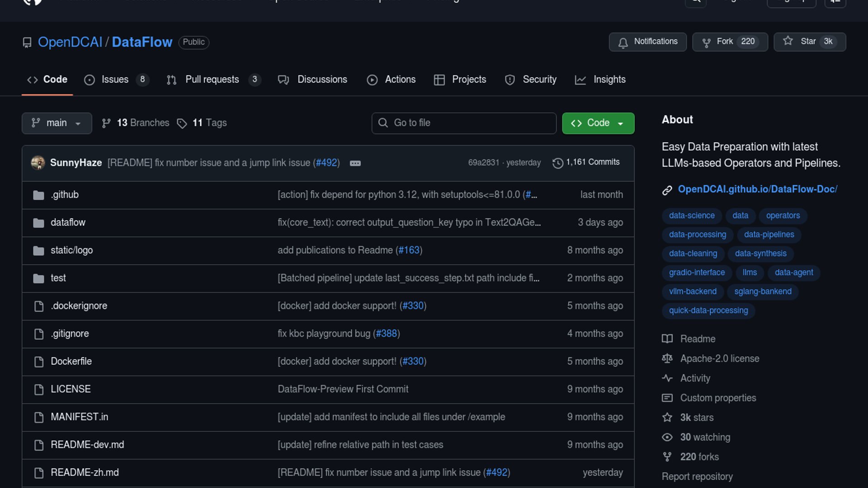Open the OpenDCAI.github.io/DataFlow-Doc link
Viewport: 868px width, 488px height.
pos(757,189)
